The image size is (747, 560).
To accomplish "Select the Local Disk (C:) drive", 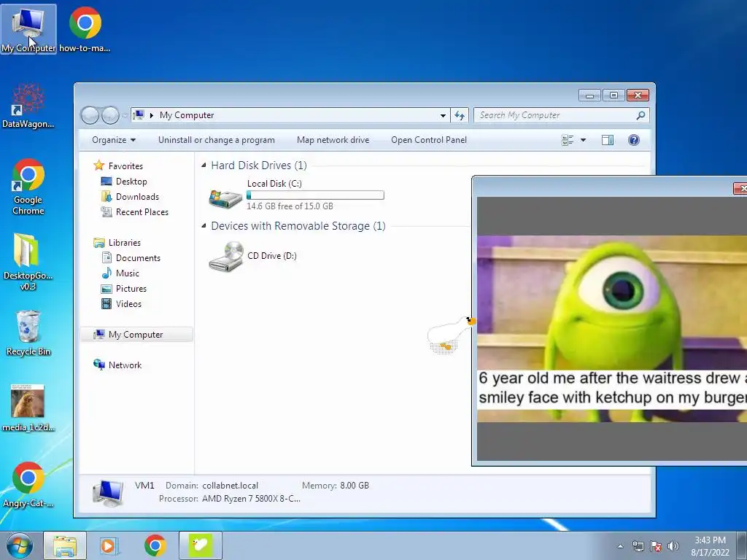I will [x=296, y=195].
